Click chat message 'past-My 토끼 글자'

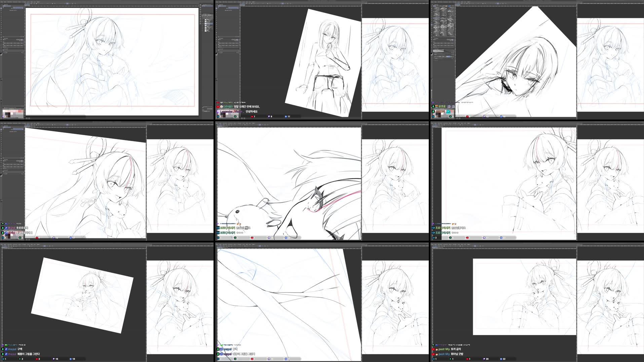tap(450, 349)
